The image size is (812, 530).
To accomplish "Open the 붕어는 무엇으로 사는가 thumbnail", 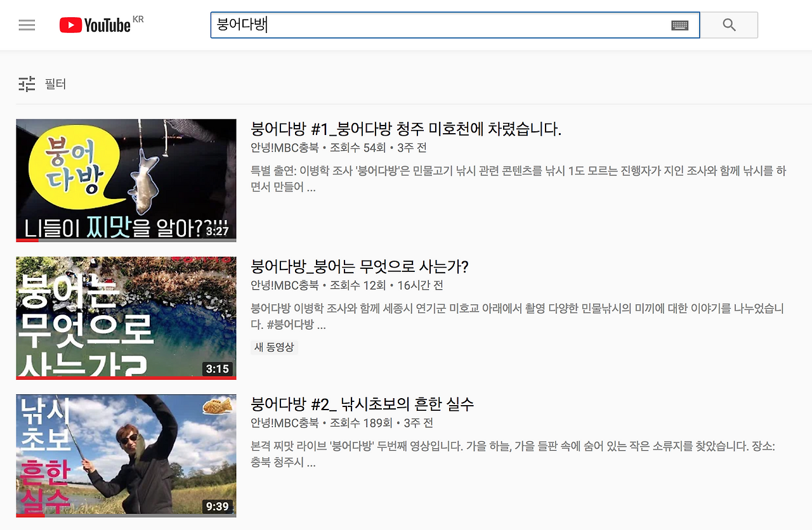I will (x=126, y=318).
